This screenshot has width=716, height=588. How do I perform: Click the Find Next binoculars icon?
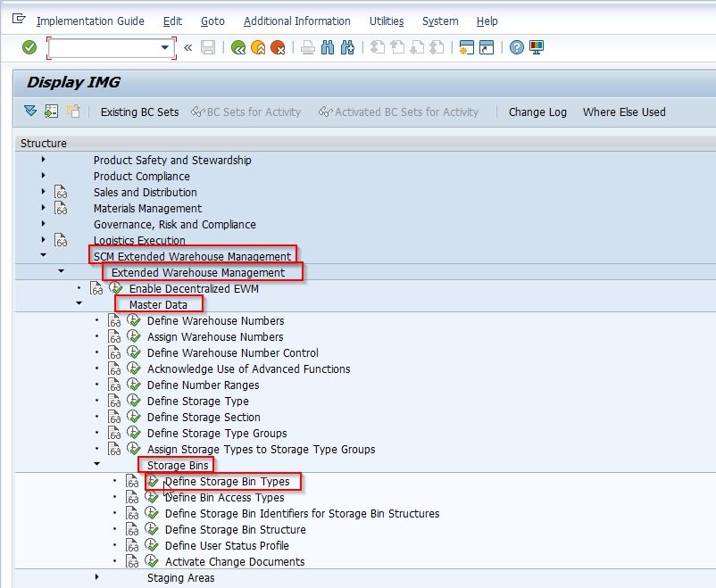point(347,47)
